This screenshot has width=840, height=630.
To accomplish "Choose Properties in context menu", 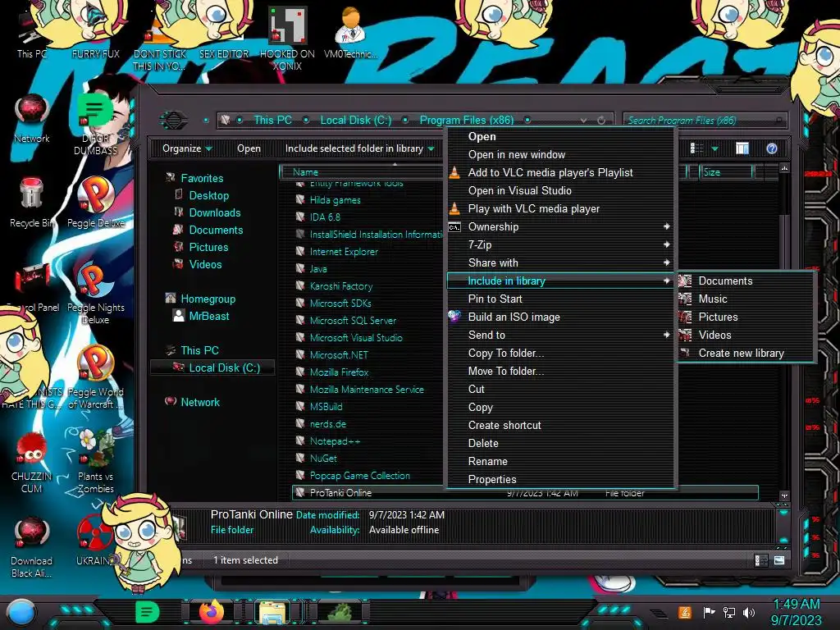I will pos(560,479).
